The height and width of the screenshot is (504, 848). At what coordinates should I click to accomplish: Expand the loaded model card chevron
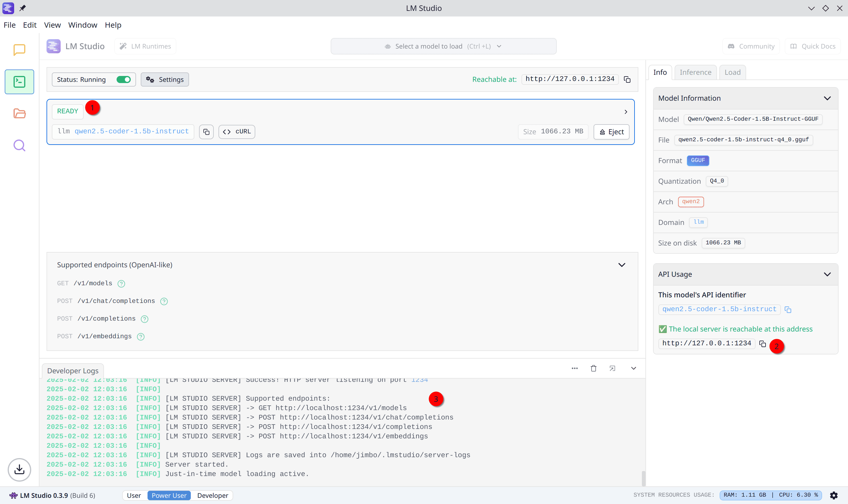pos(626,112)
